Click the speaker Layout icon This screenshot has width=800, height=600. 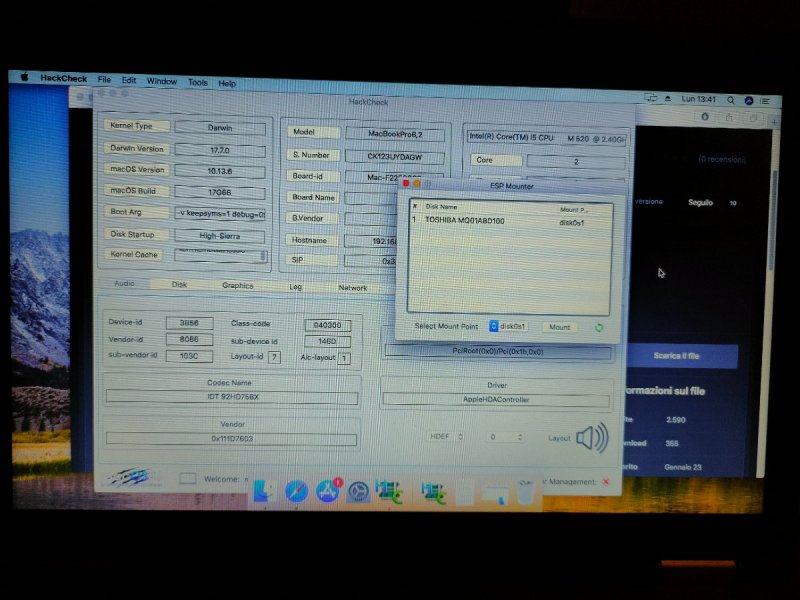(592, 438)
